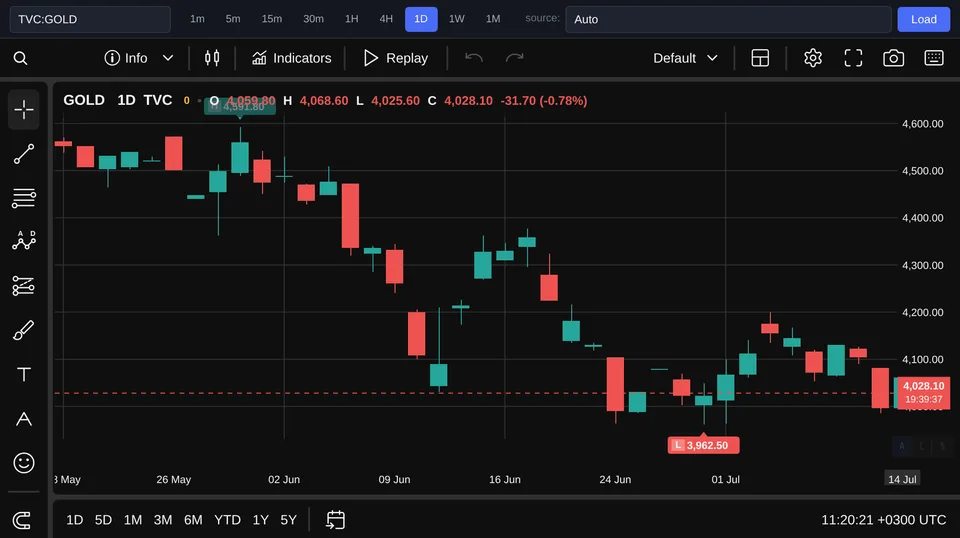The width and height of the screenshot is (960, 538).
Task: Switch to 1H timeframe
Action: 351,19
